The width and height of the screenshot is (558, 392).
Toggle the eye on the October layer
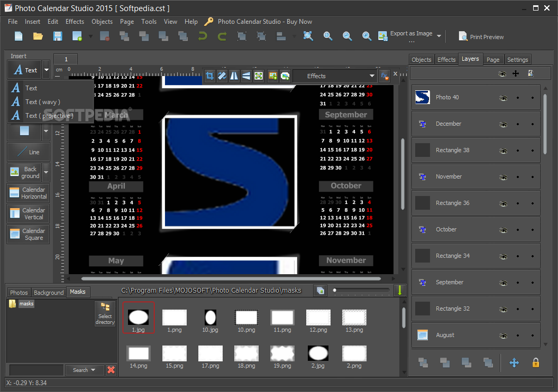502,229
